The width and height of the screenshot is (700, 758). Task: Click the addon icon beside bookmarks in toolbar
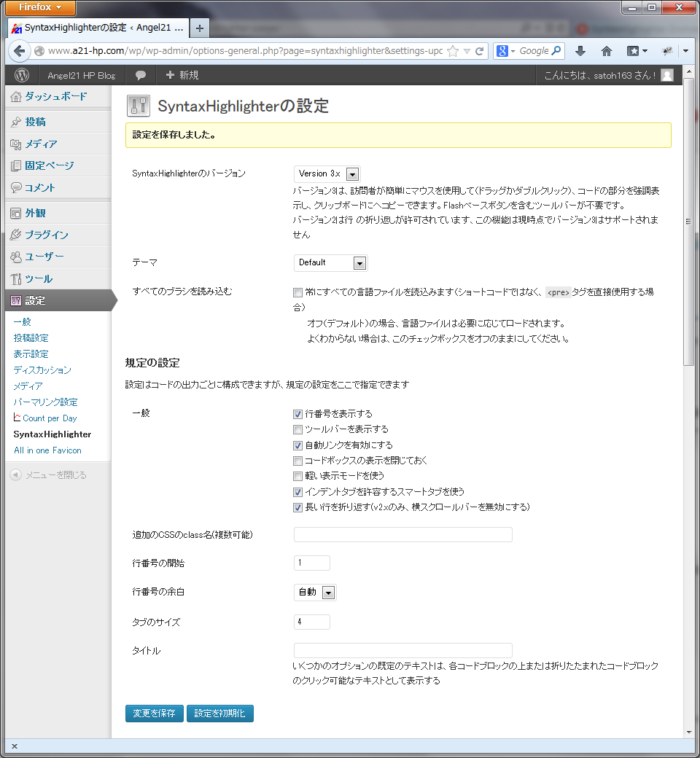point(667,51)
